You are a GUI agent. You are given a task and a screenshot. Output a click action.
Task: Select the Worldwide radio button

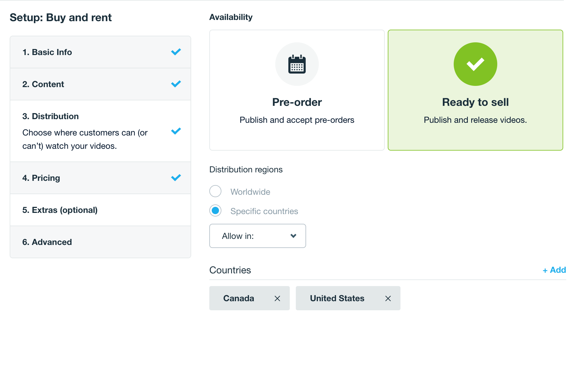[215, 191]
